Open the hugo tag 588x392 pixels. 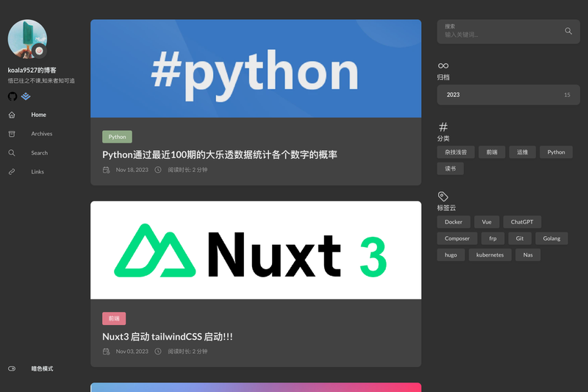(451, 255)
